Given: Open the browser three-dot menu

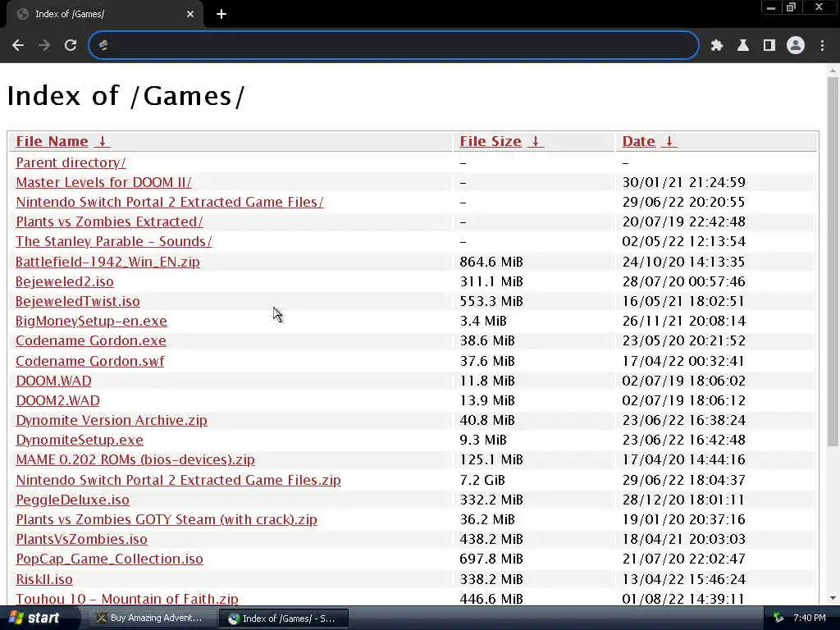Looking at the screenshot, I should click(x=822, y=46).
